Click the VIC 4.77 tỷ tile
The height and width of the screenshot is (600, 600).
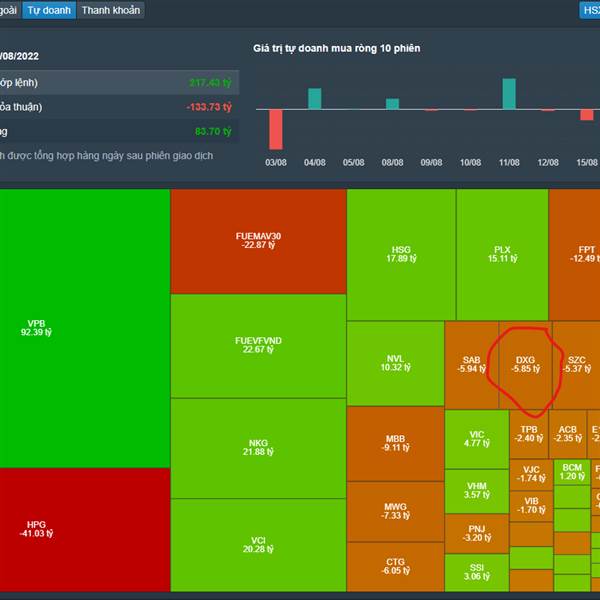click(x=477, y=439)
